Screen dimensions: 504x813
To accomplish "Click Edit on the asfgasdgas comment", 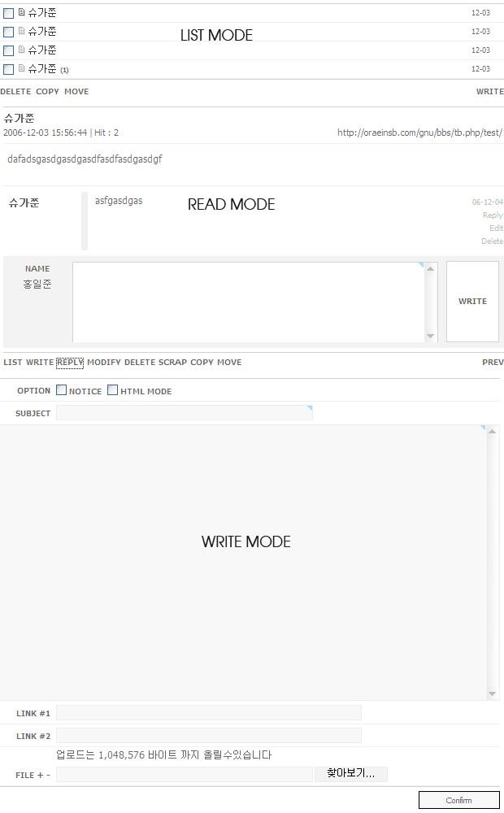I will pyautogui.click(x=496, y=228).
